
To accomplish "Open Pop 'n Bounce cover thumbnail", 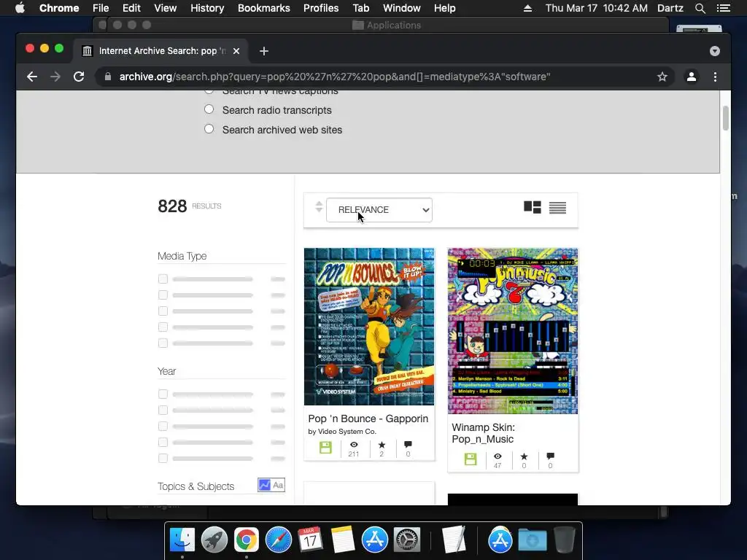I will [369, 327].
